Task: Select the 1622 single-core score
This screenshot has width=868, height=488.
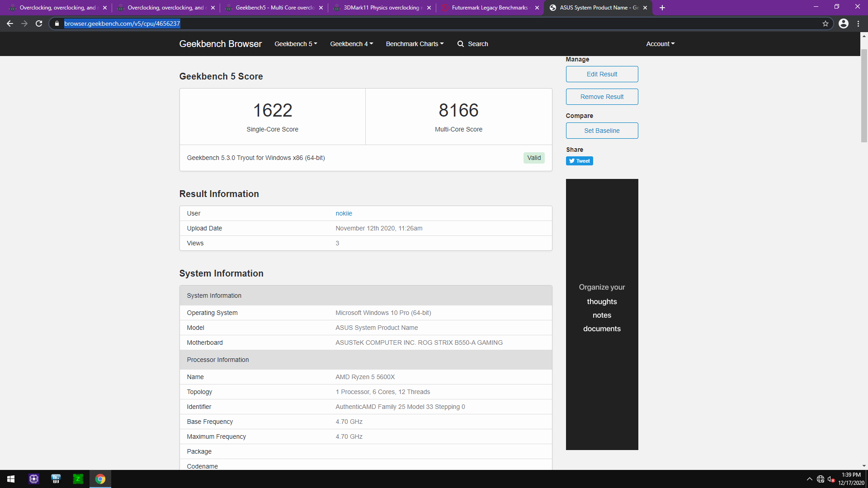Action: pyautogui.click(x=272, y=110)
